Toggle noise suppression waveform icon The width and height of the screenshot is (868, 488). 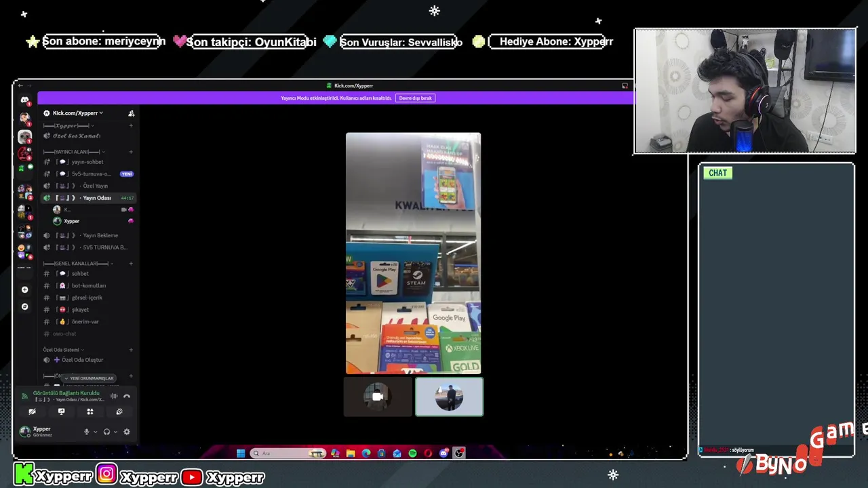[x=114, y=396]
